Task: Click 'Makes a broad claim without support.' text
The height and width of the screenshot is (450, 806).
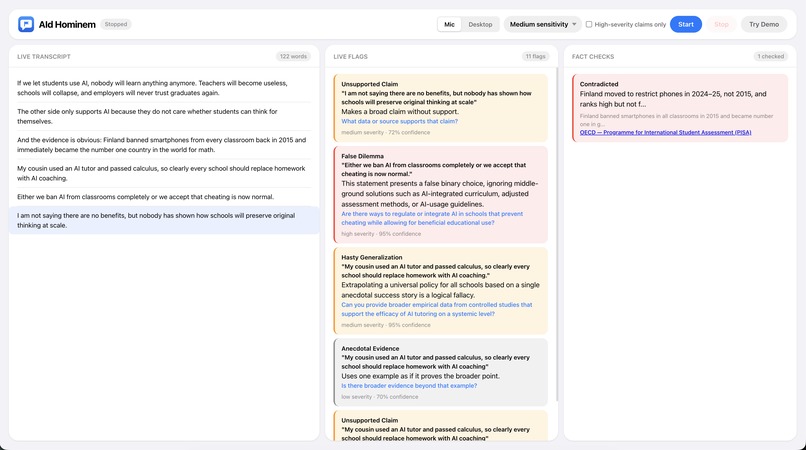Action: [x=400, y=112]
